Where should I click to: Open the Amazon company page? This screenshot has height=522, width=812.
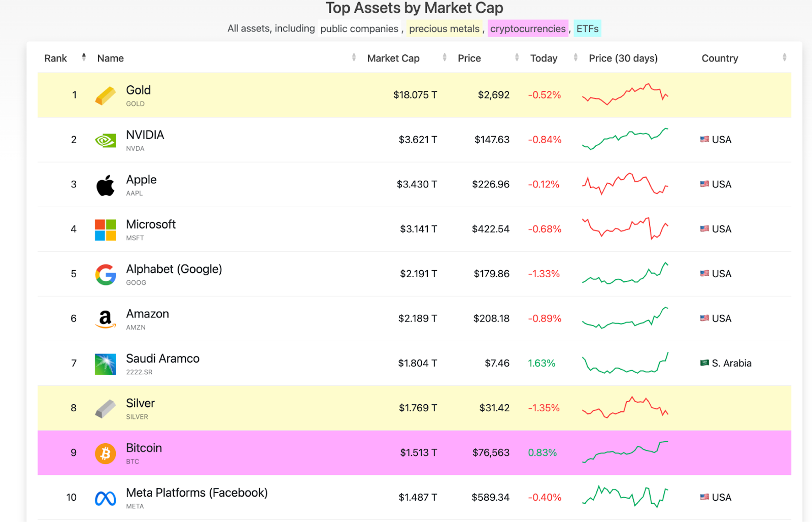(x=147, y=313)
